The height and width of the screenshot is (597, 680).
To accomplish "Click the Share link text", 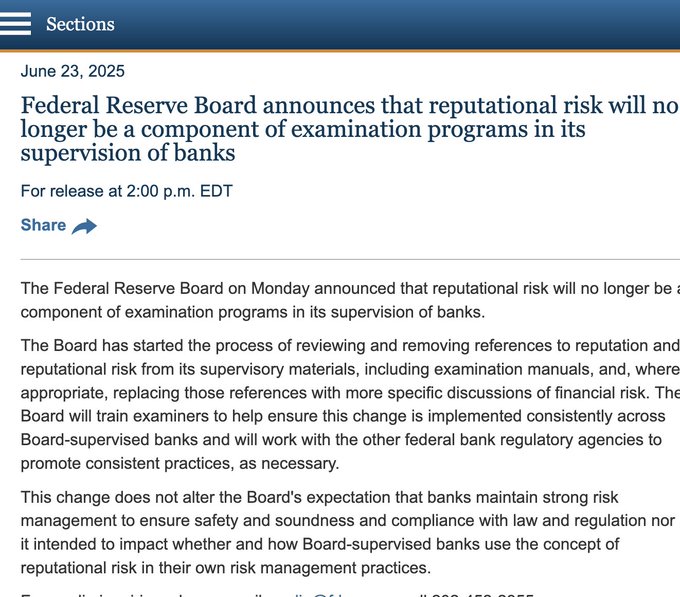I will [x=43, y=225].
